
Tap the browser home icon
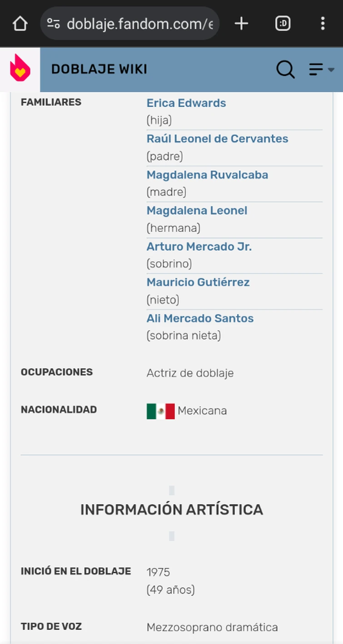20,23
